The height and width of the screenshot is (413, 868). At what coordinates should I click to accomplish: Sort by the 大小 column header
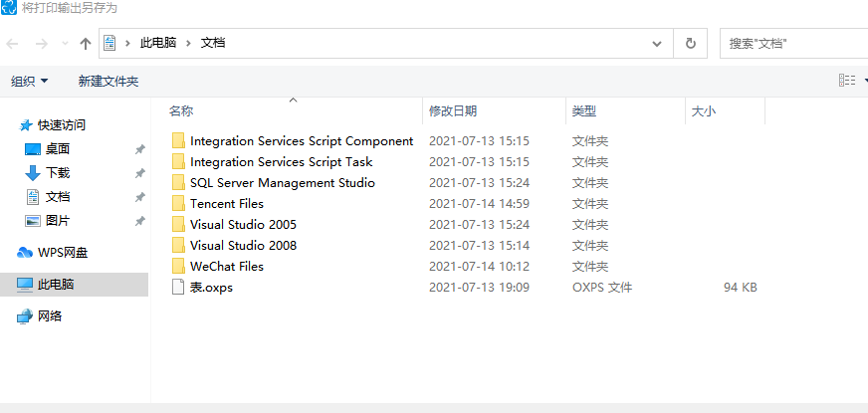point(703,111)
